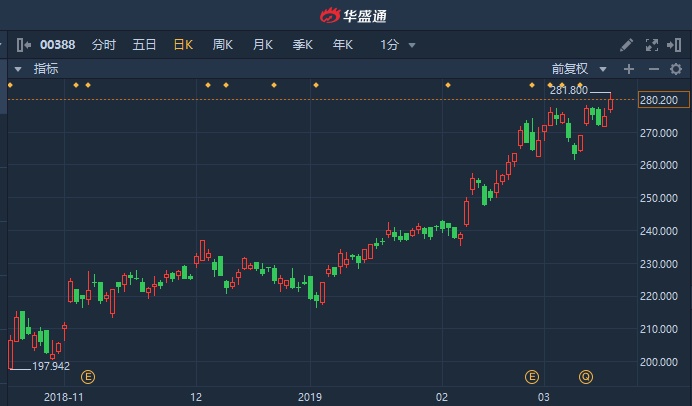The width and height of the screenshot is (692, 406).
Task: Select the 月K monthly chart tab
Action: click(x=263, y=45)
